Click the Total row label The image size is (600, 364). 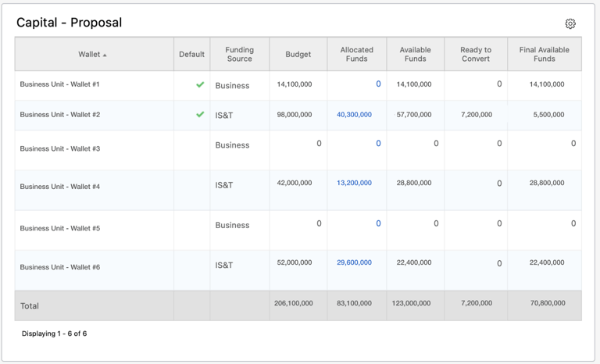pyautogui.click(x=30, y=306)
